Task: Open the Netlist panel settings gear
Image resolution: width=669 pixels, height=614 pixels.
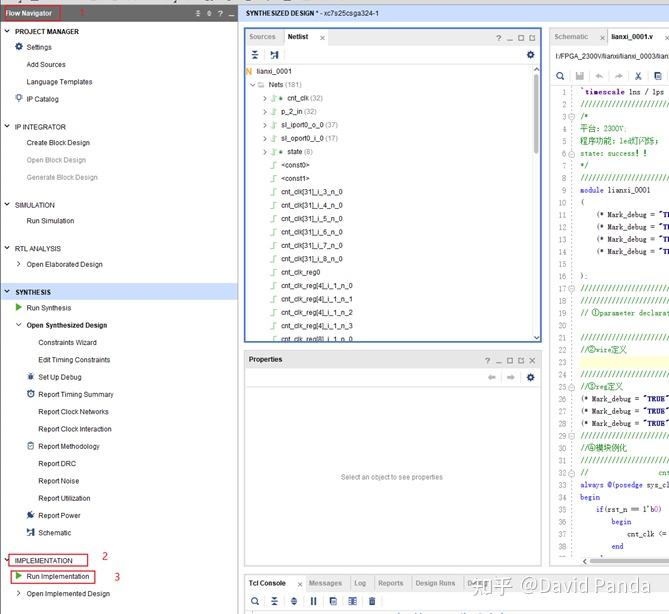Action: point(531,55)
